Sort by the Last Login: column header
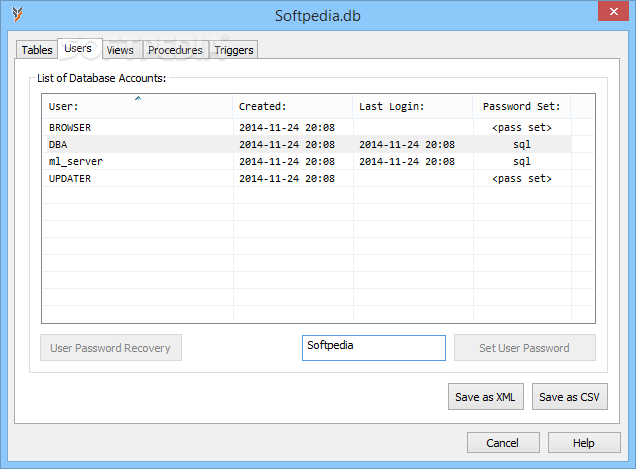Viewport: 636px width, 469px height. (x=413, y=106)
